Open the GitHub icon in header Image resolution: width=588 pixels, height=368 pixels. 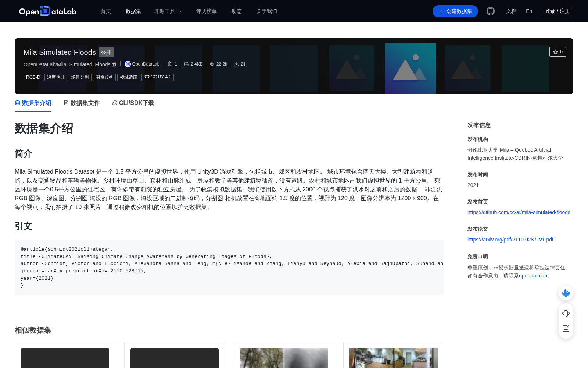[491, 11]
